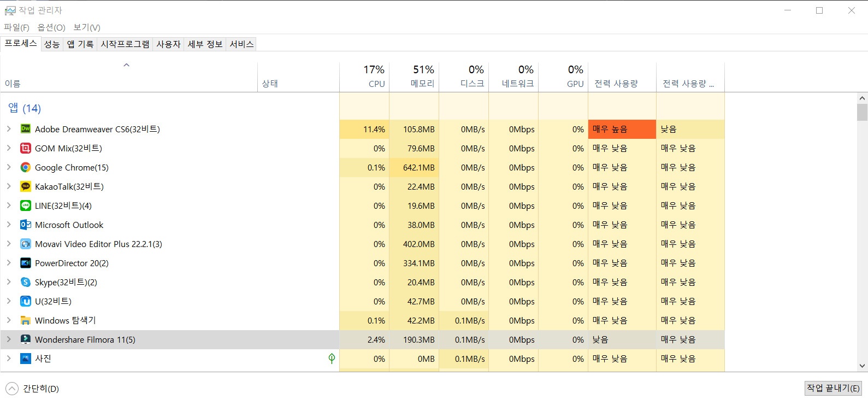Expand the Adobe Dreamweaver CS6 process group
Screen dimensions: 868x405
pos(9,129)
